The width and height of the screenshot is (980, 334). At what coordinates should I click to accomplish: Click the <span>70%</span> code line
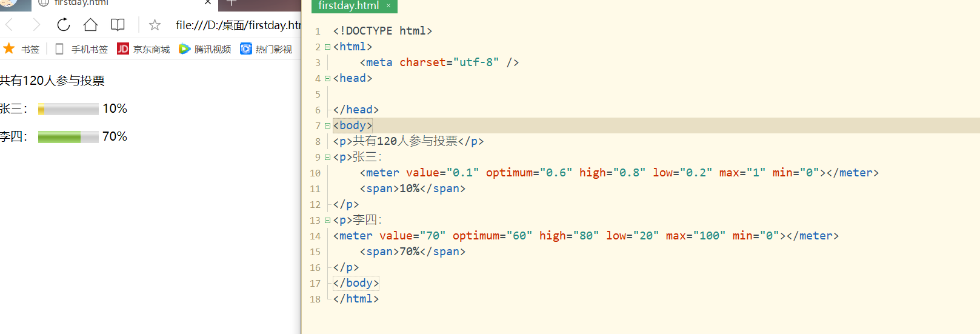(413, 252)
